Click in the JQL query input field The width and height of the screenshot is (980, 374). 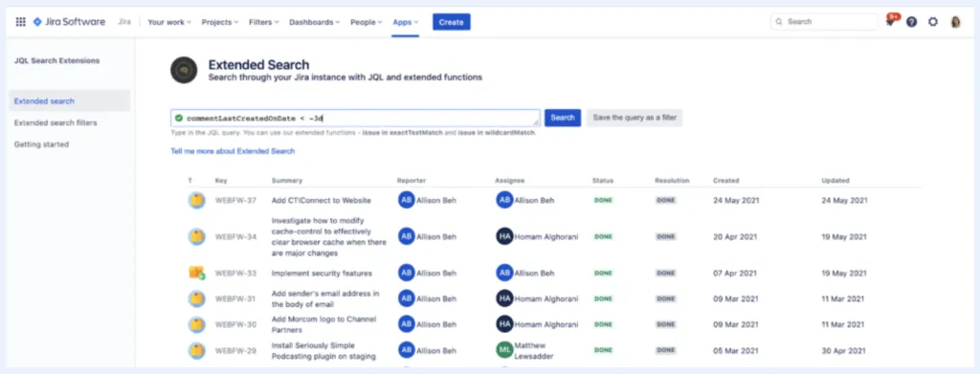[x=355, y=118]
